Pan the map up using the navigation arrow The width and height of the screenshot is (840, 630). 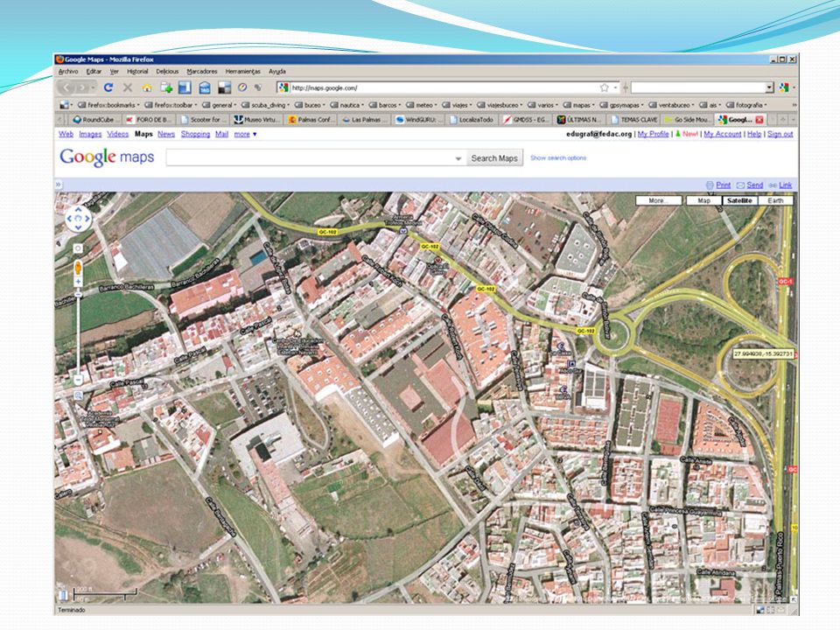click(x=78, y=209)
